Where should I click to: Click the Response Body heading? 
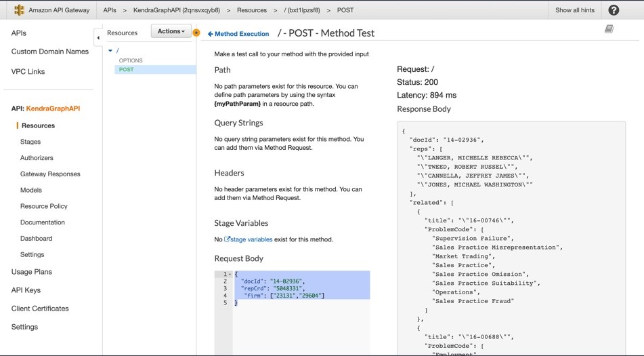tap(424, 109)
